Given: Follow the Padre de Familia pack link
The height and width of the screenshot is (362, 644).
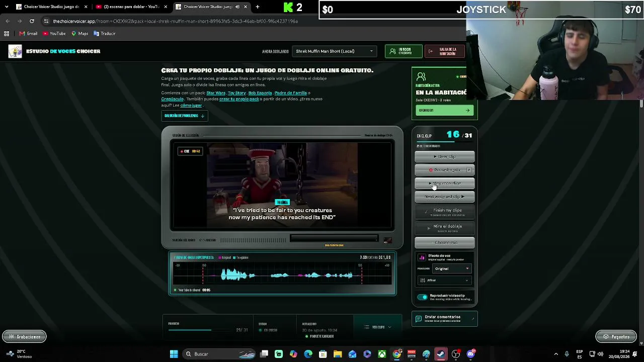Looking at the screenshot, I should coord(291,93).
